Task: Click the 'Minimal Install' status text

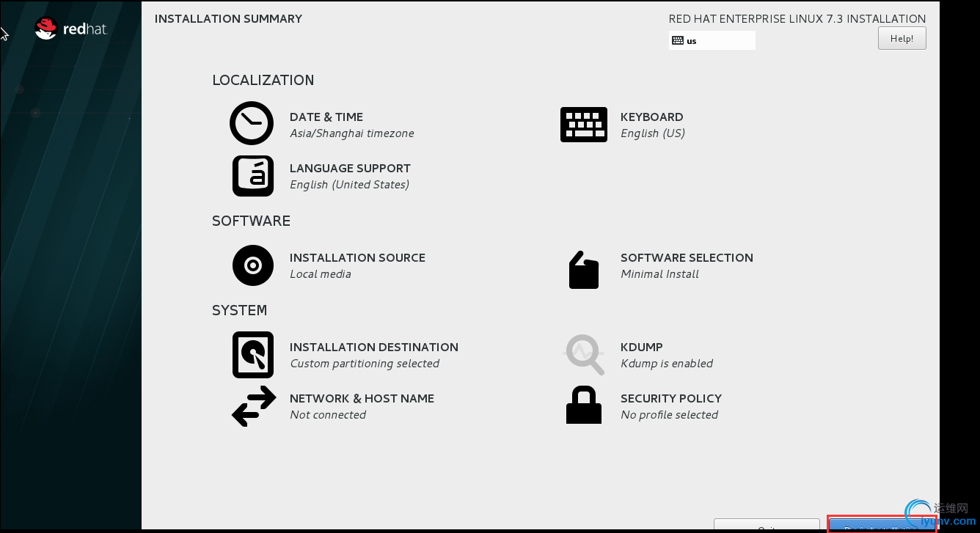Action: (659, 274)
